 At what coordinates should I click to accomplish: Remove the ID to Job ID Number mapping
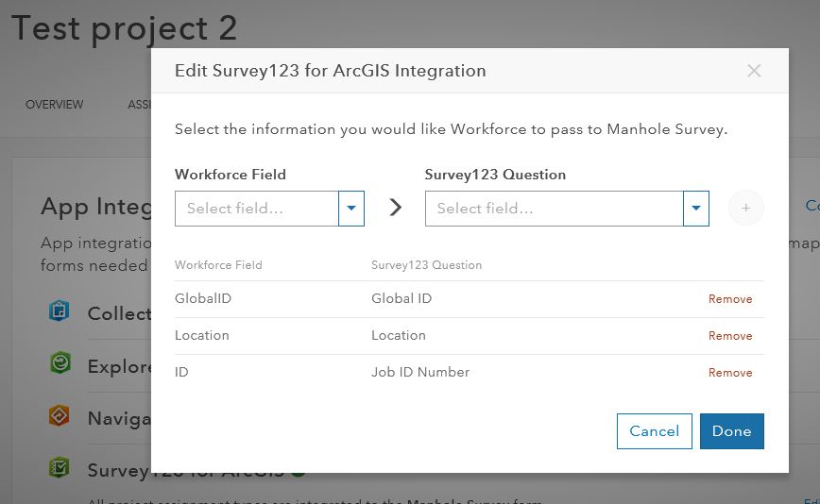[x=730, y=373]
